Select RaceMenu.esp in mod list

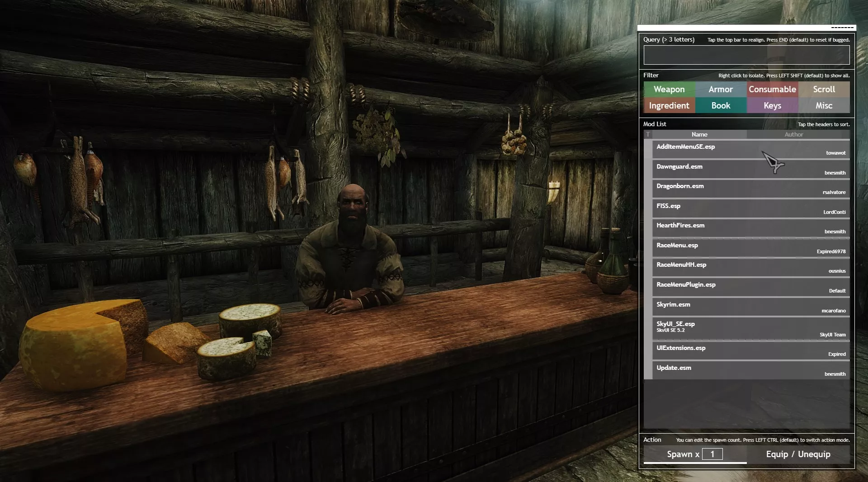click(751, 248)
